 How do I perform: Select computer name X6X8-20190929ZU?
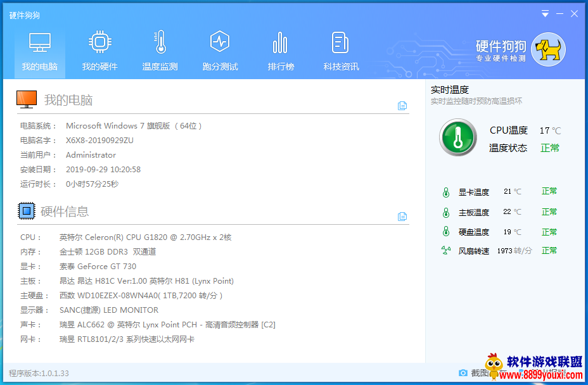pyautogui.click(x=99, y=141)
